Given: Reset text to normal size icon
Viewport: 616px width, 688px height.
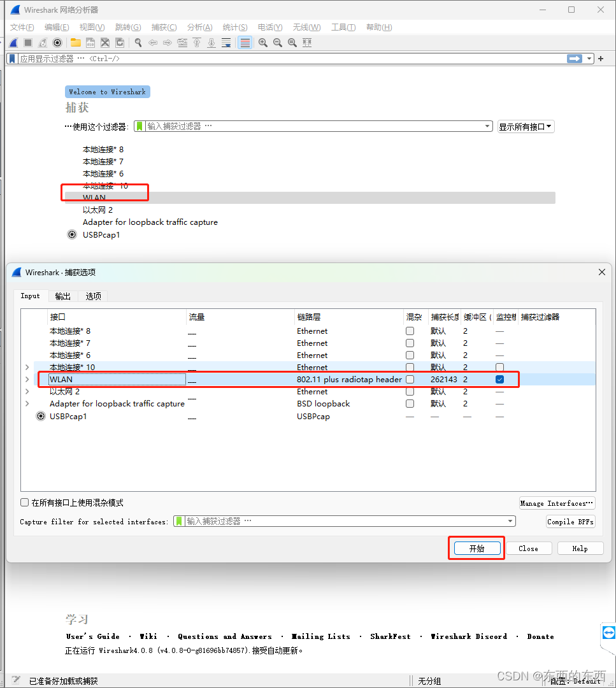Looking at the screenshot, I should [292, 43].
